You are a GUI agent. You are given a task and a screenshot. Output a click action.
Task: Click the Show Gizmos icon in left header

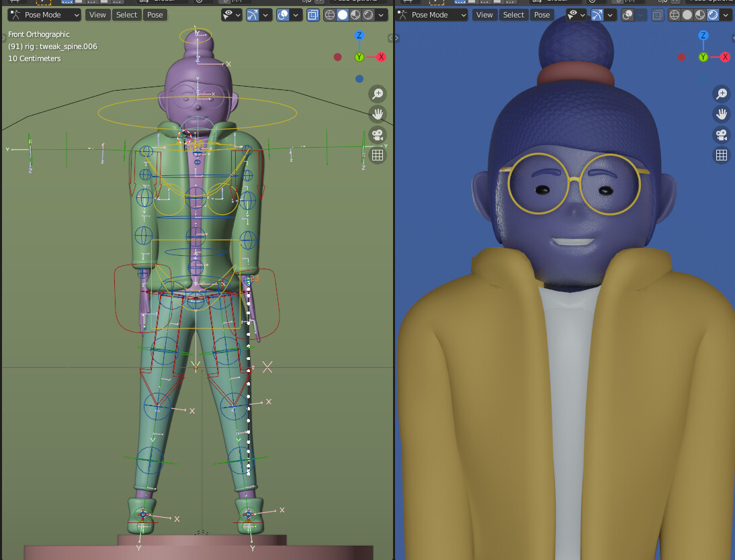[253, 14]
